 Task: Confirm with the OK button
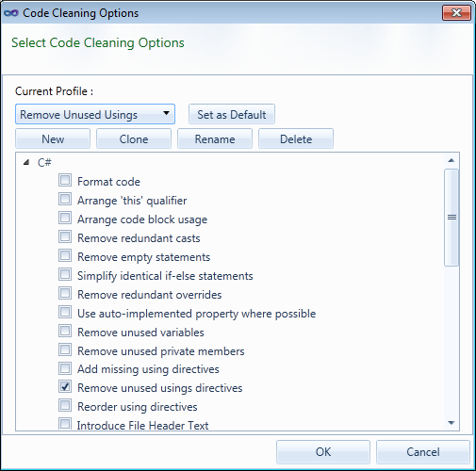tap(323, 452)
